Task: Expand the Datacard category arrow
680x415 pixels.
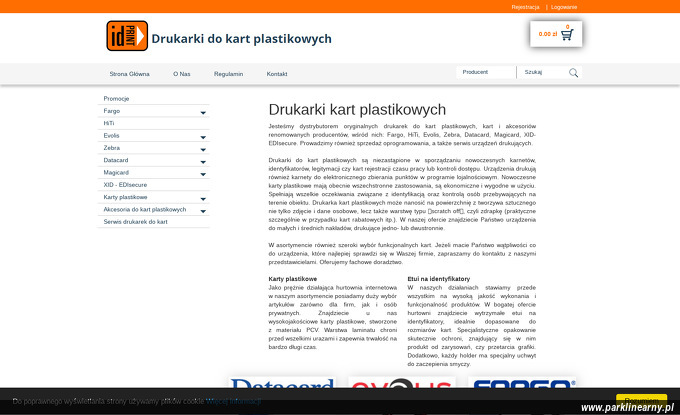Action: coord(203,162)
